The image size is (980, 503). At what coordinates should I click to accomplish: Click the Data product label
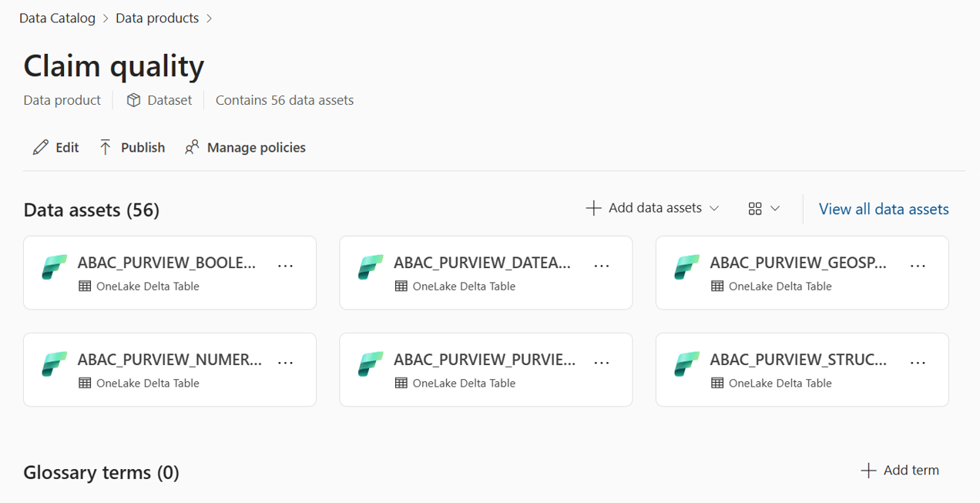coord(62,100)
